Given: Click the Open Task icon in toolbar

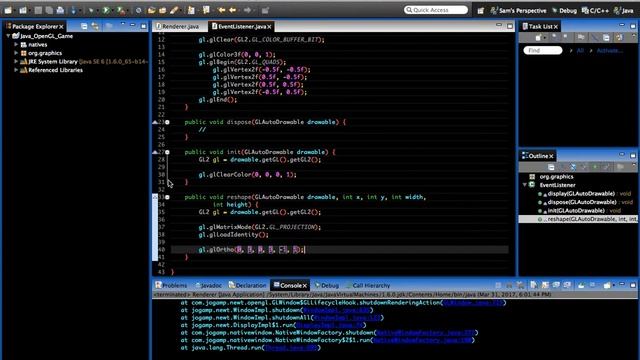Looking at the screenshot, I should tap(162, 10).
